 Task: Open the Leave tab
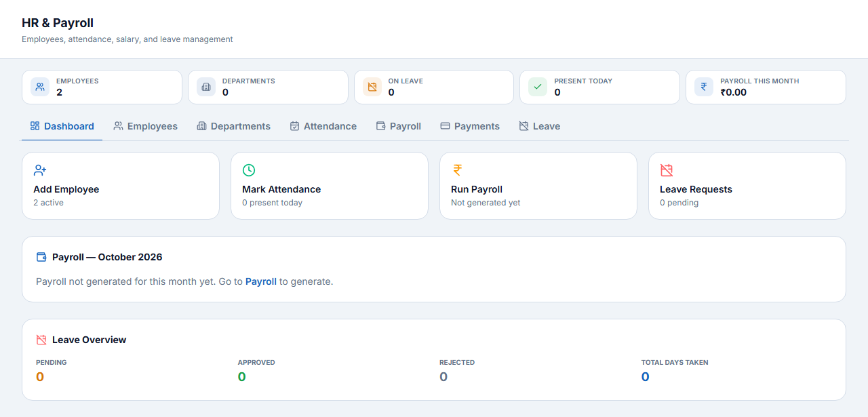coord(540,126)
